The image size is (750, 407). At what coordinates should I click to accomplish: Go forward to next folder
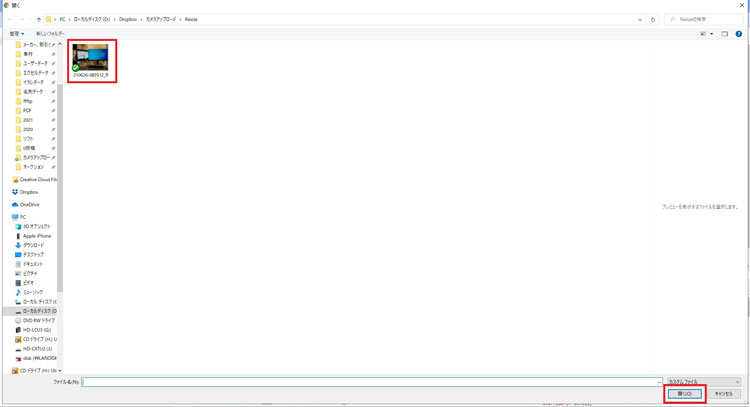pyautogui.click(x=22, y=20)
